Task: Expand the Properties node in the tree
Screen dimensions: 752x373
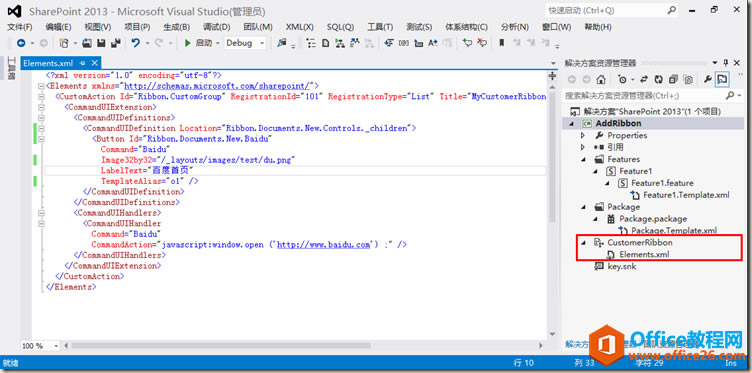Action: (583, 136)
